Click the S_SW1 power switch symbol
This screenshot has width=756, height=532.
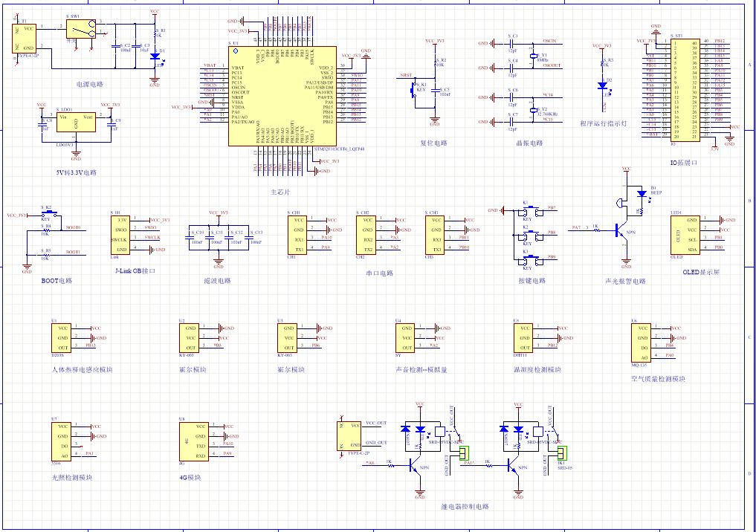click(x=80, y=28)
